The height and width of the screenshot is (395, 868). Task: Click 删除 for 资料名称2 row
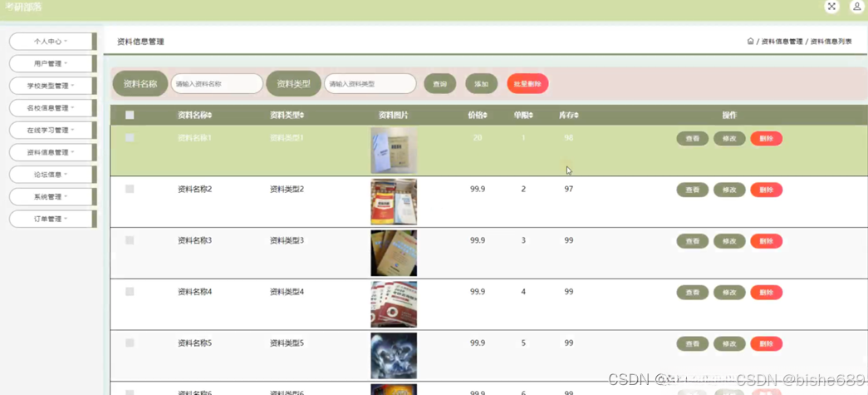766,190
